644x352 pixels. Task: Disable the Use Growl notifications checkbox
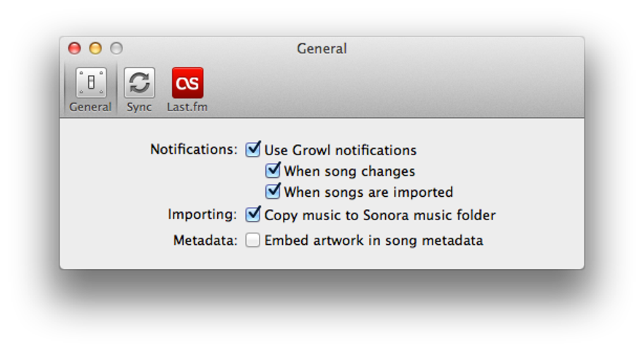pos(253,150)
